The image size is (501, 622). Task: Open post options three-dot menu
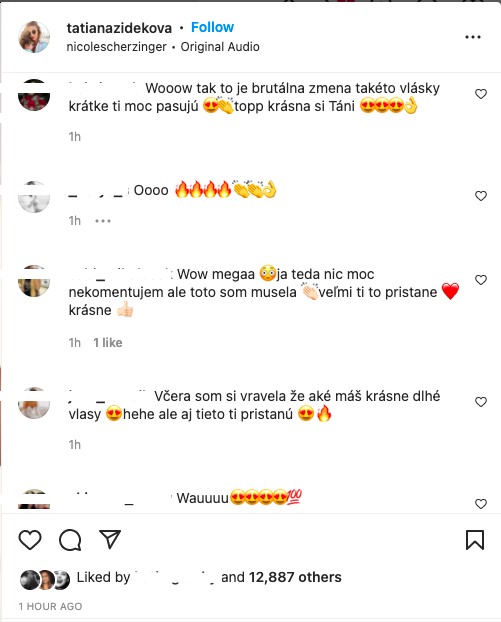click(473, 37)
